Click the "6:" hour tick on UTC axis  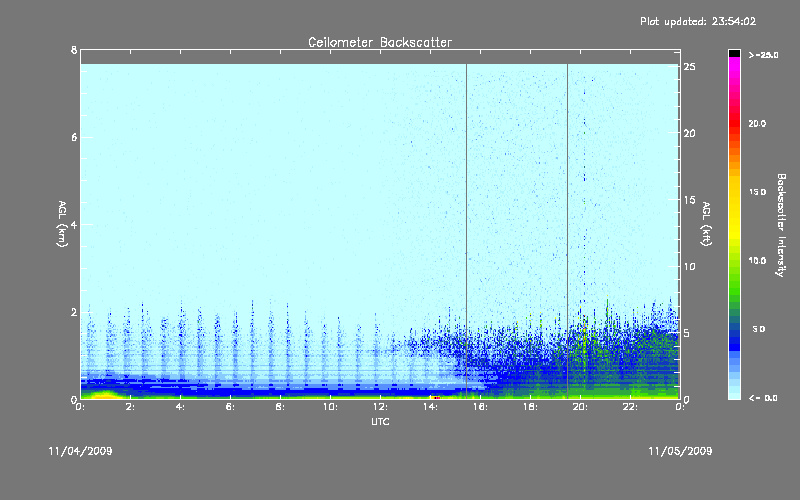click(230, 407)
